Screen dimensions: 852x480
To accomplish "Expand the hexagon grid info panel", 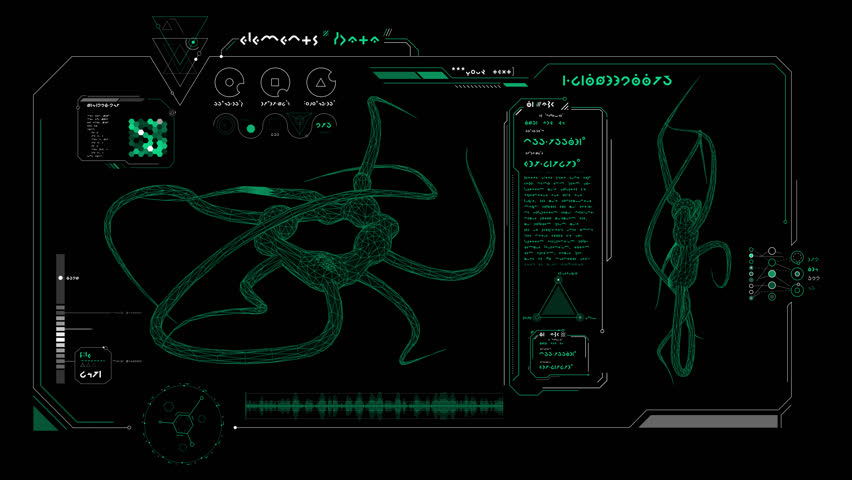I will (128, 131).
